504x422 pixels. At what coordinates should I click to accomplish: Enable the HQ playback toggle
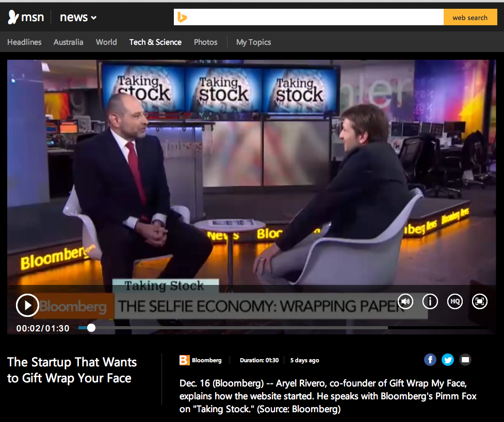[454, 301]
